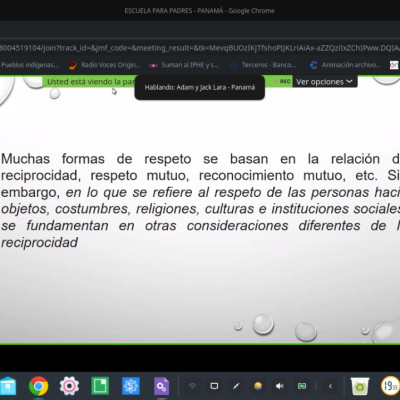Open the Wi-Fi network tray icon
The height and width of the screenshot is (400, 400).
[192, 386]
